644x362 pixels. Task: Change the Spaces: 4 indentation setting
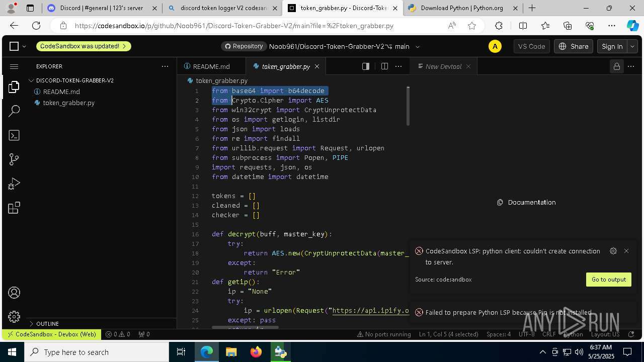(x=499, y=334)
